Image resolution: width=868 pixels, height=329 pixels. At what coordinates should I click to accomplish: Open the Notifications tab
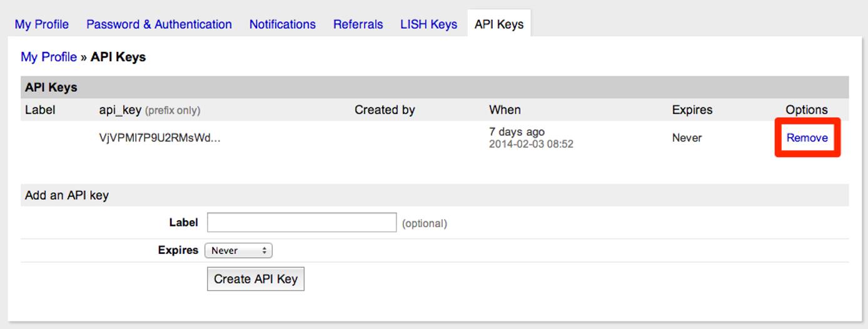282,24
